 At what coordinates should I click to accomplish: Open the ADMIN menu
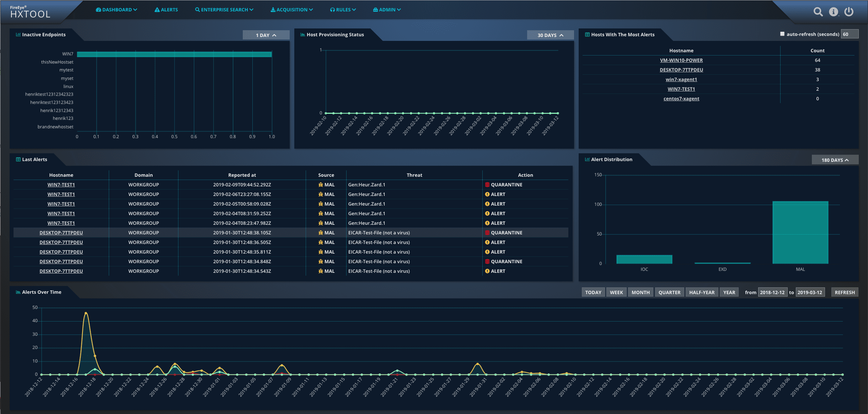click(x=386, y=10)
